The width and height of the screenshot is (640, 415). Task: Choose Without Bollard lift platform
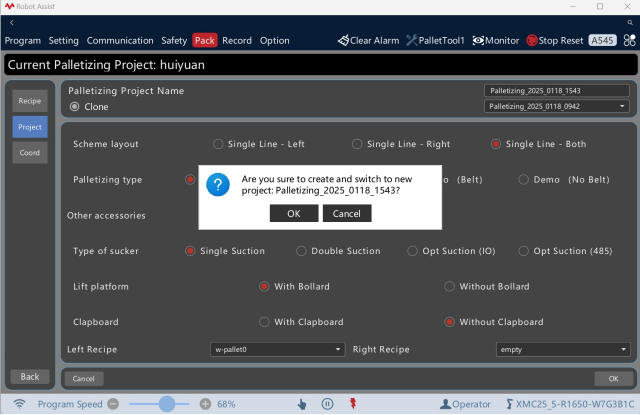[449, 286]
